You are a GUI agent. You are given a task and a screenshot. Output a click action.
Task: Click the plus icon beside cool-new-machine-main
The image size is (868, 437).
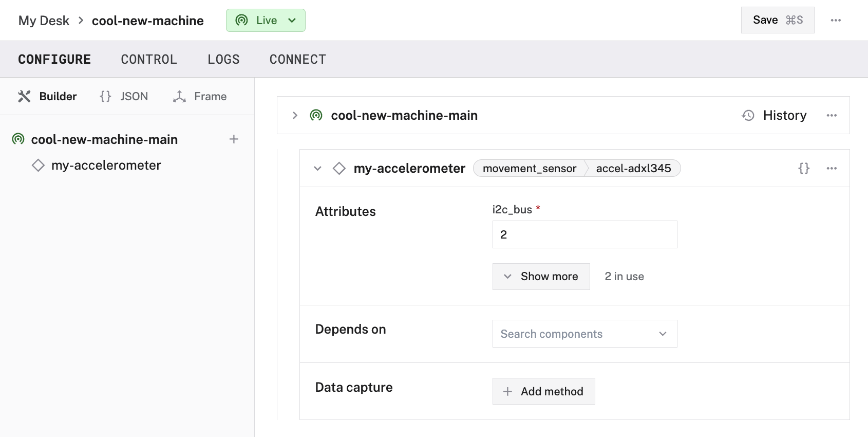click(234, 139)
